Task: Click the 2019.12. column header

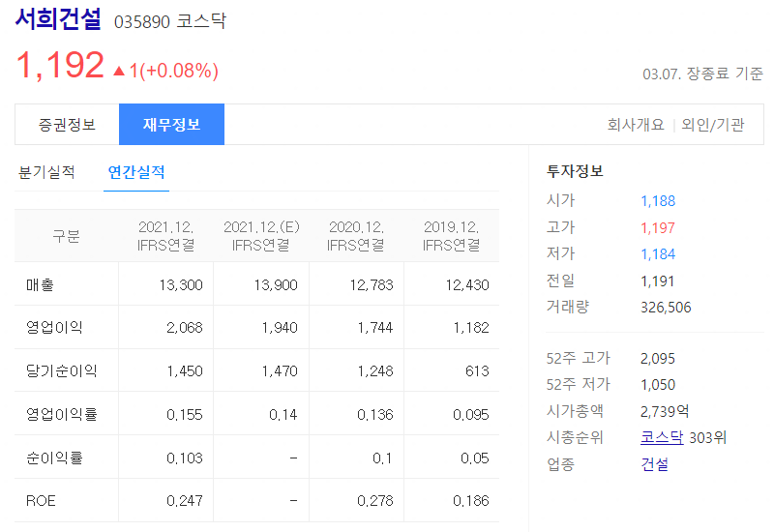Action: tap(451, 236)
